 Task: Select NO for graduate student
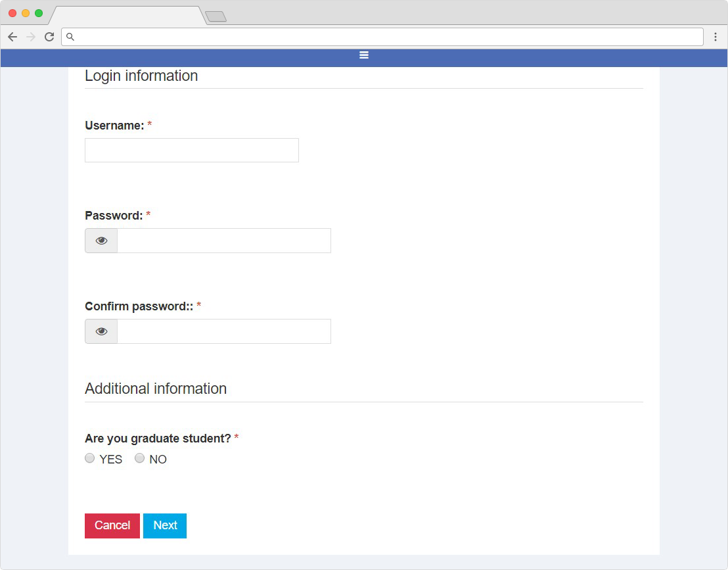[x=139, y=458]
